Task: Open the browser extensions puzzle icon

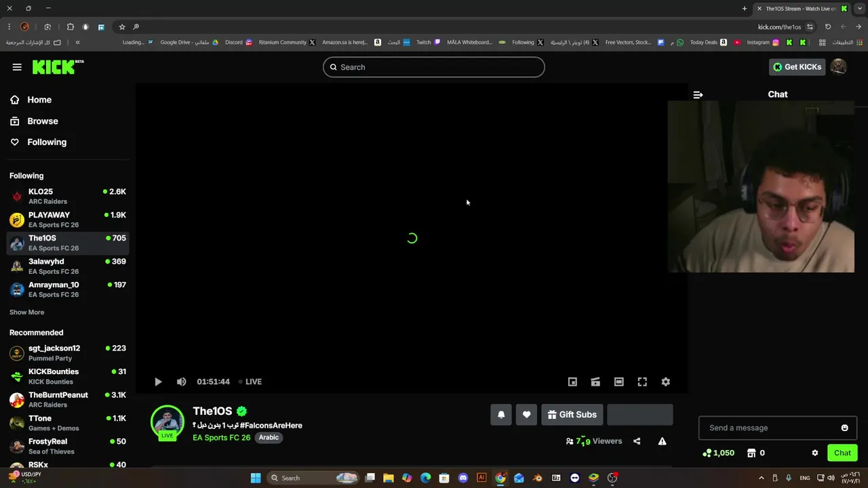Action: (x=71, y=26)
